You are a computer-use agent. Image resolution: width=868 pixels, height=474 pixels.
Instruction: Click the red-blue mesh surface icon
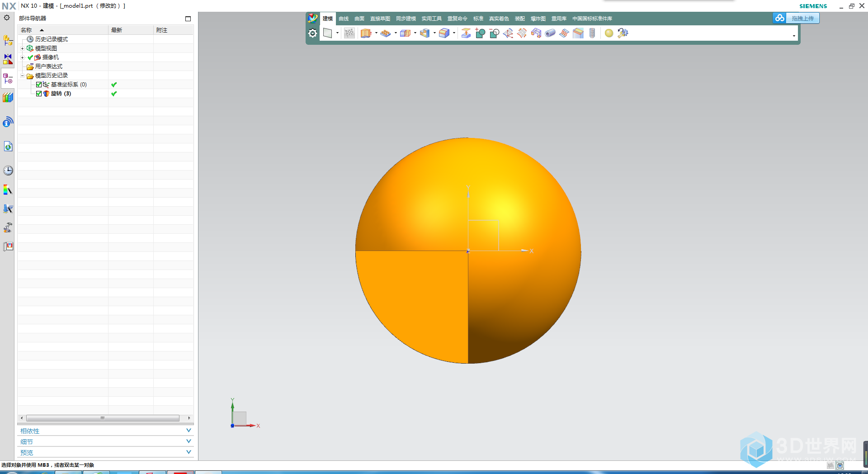pyautogui.click(x=564, y=33)
